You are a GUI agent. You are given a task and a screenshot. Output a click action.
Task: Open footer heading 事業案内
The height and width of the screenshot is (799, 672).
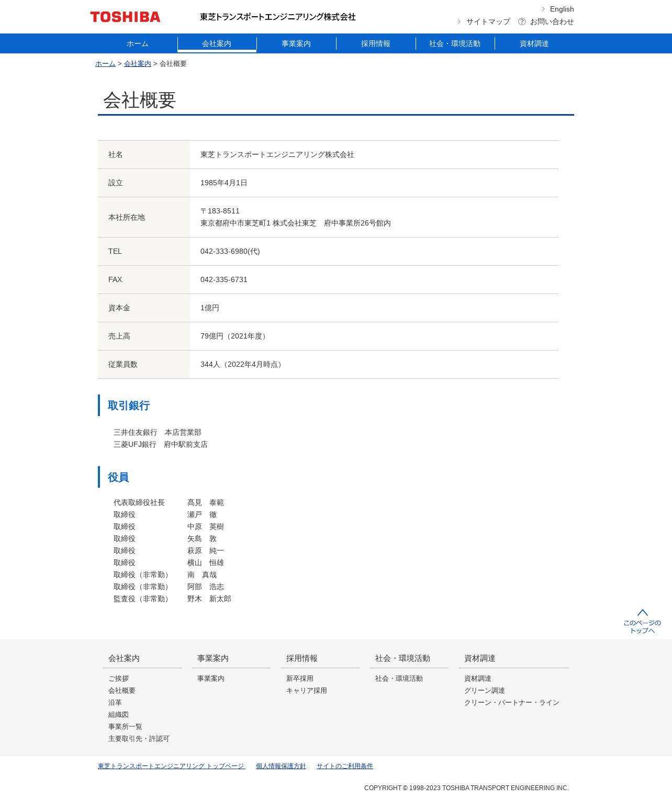coord(213,658)
